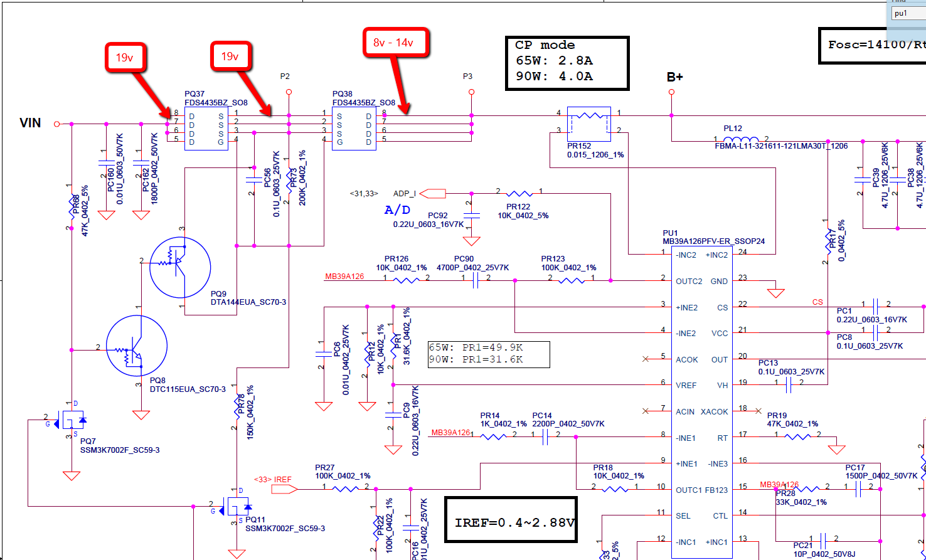Screen dimensions: 926x560
Task: Click the red IREF signal label
Action: point(282,480)
